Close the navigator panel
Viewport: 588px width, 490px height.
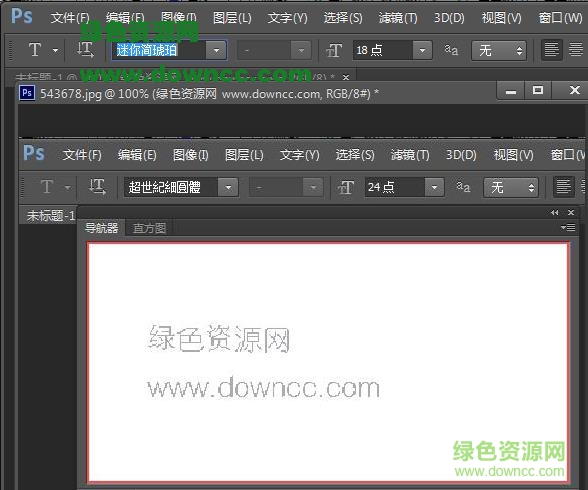[571, 213]
